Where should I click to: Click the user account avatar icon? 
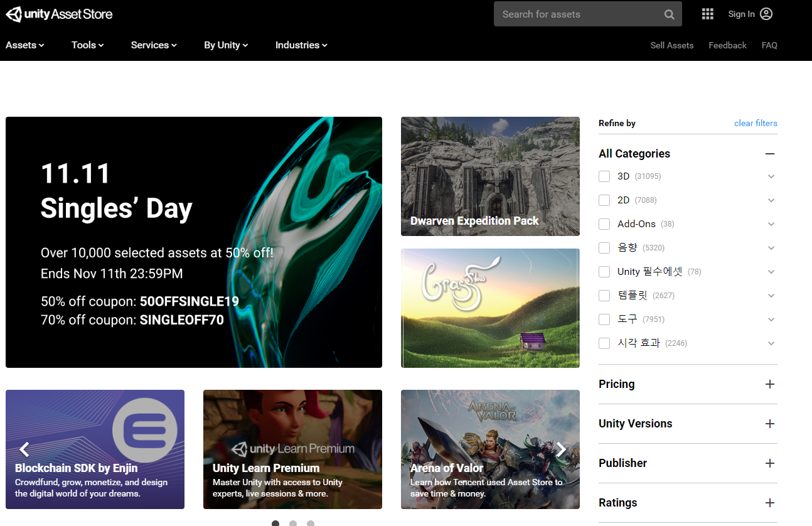pos(766,14)
